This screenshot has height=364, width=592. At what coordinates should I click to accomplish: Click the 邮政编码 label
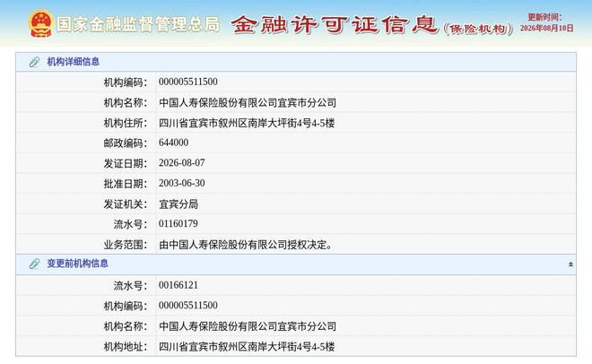coord(126,143)
